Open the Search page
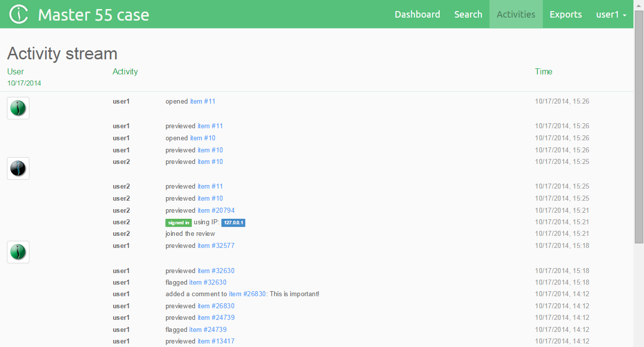This screenshot has height=347, width=644. pyautogui.click(x=468, y=15)
